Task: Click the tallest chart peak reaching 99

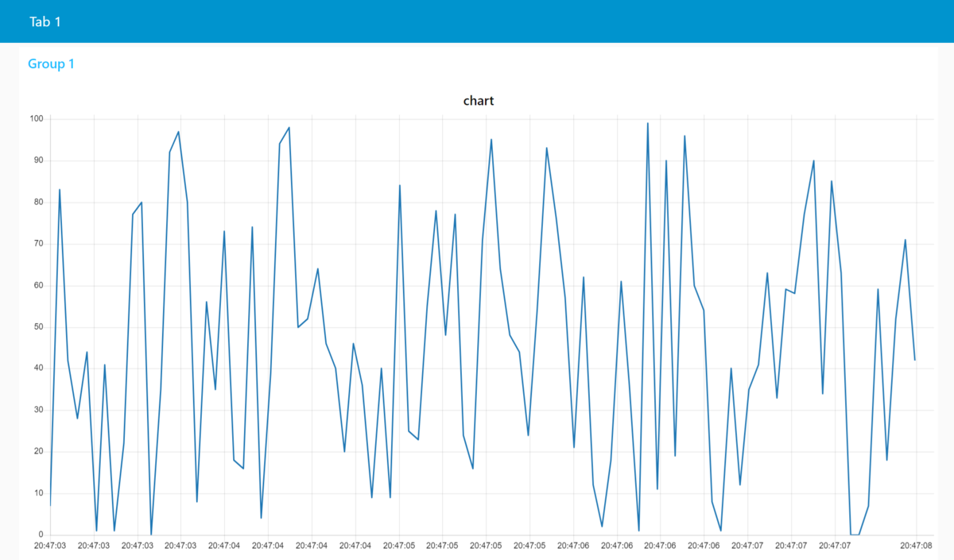Action: (x=648, y=124)
